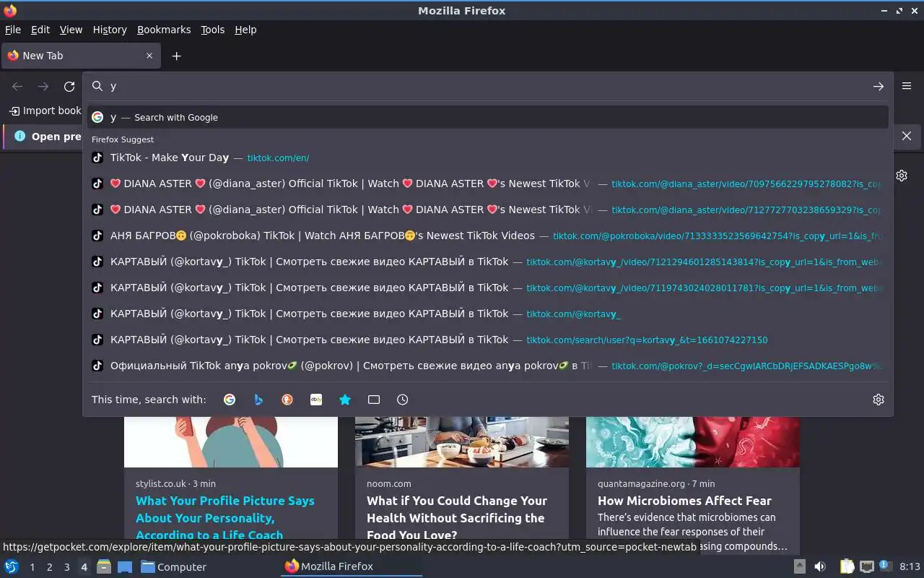
Task: Search this time with Google icon
Action: click(230, 400)
